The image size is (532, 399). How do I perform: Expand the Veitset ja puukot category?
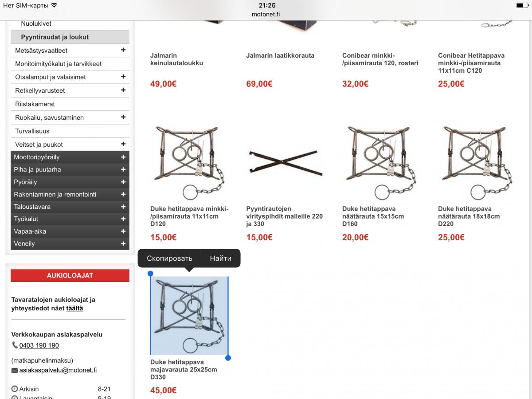coord(123,144)
